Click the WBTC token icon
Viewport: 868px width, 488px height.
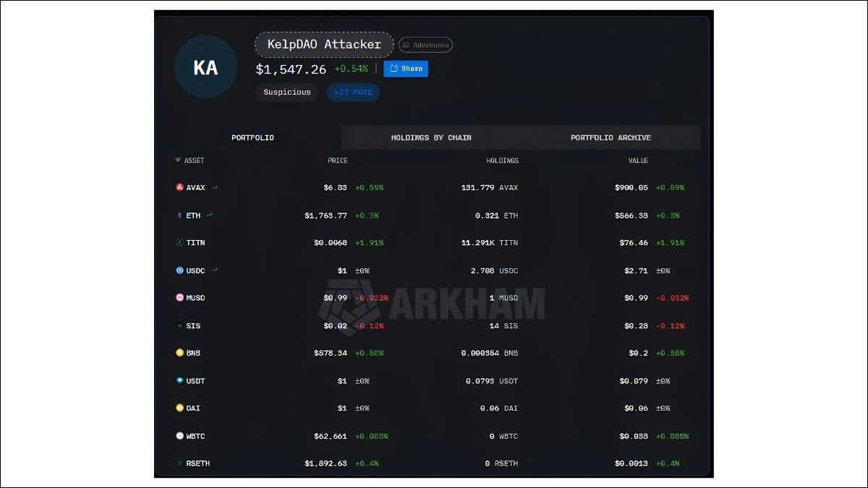[180, 436]
